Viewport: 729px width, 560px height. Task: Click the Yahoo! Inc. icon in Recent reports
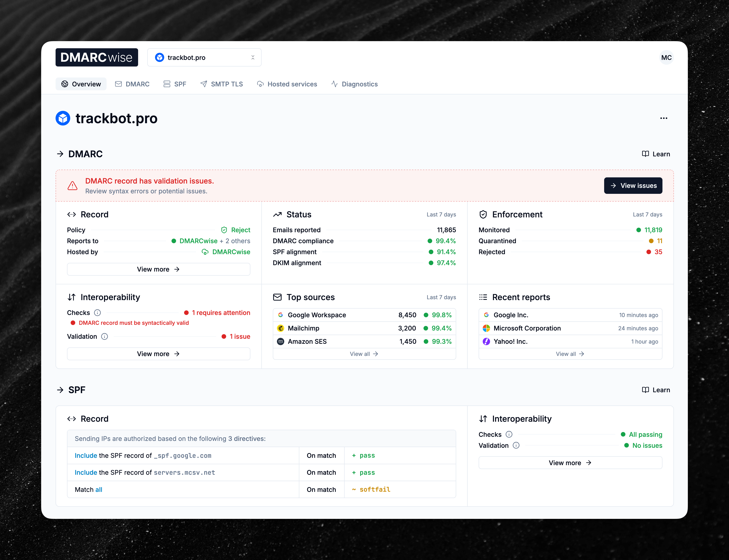pos(486,341)
